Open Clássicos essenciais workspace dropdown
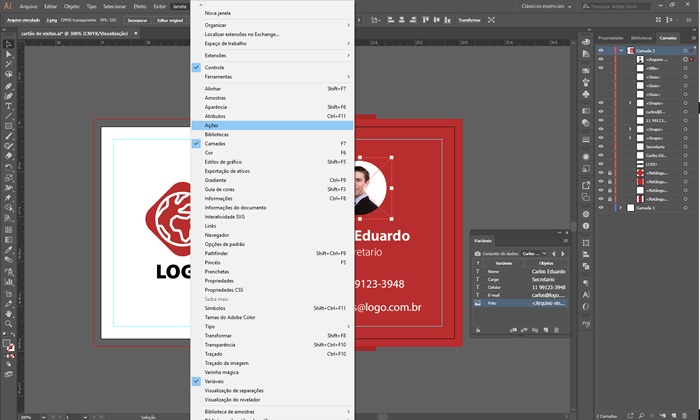Image resolution: width=700 pixels, height=420 pixels. point(546,6)
